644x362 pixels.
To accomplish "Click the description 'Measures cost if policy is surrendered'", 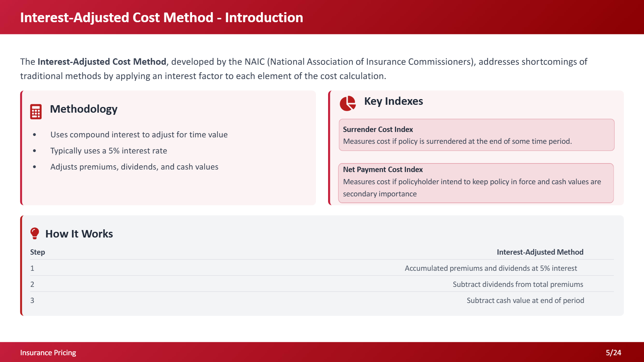I will tap(457, 141).
